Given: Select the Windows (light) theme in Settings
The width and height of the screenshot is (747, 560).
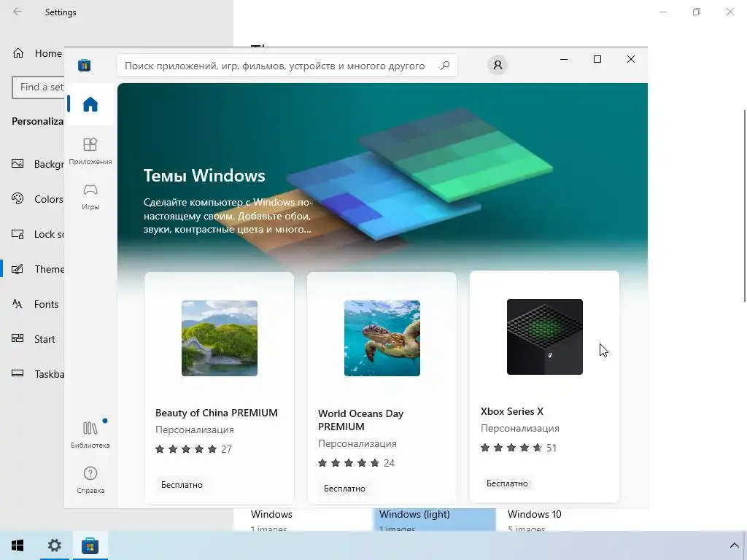Looking at the screenshot, I should 433,519.
